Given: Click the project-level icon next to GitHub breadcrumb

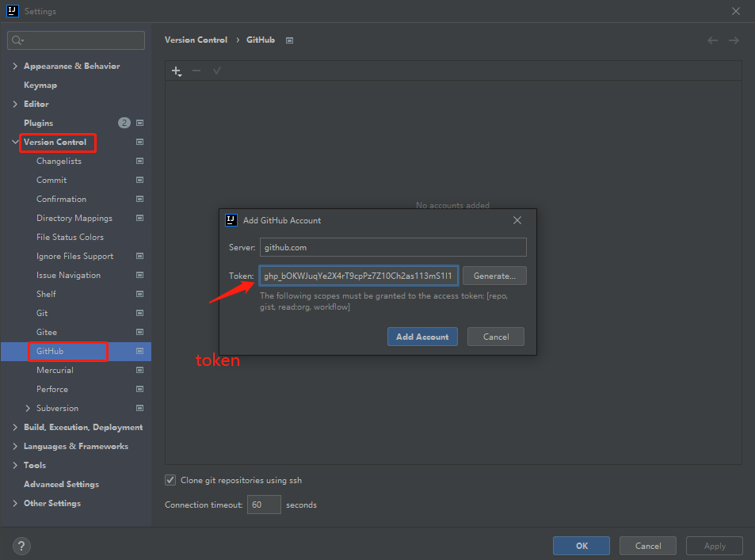Looking at the screenshot, I should tap(289, 40).
